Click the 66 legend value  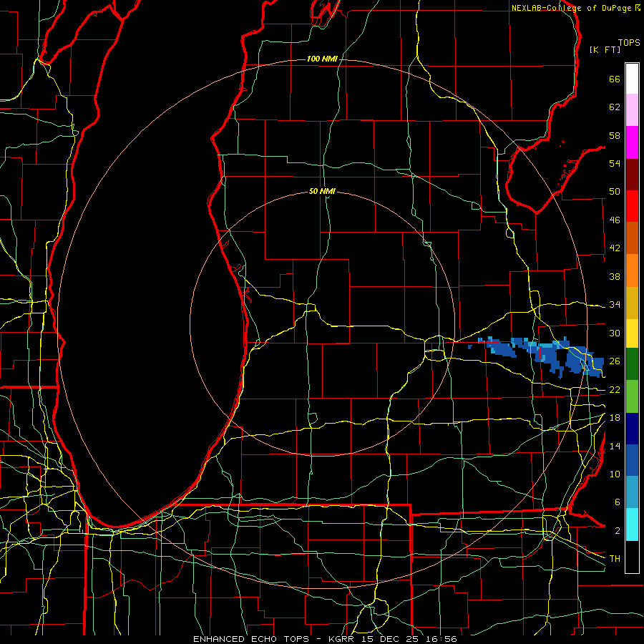point(615,79)
